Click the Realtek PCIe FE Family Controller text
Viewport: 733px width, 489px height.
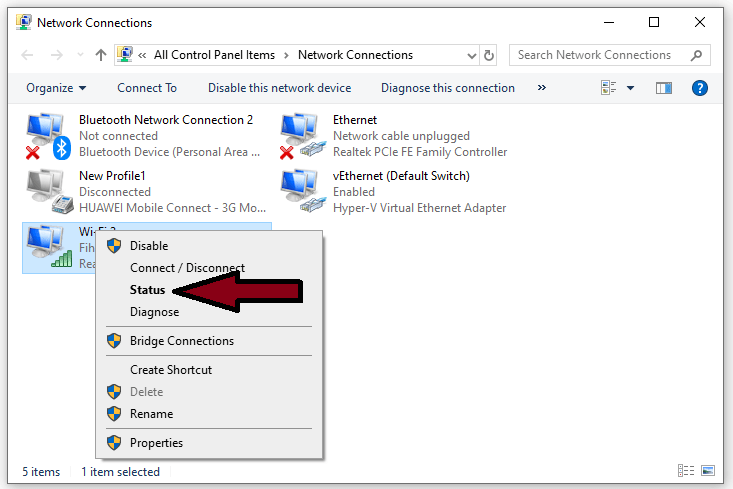click(x=420, y=152)
